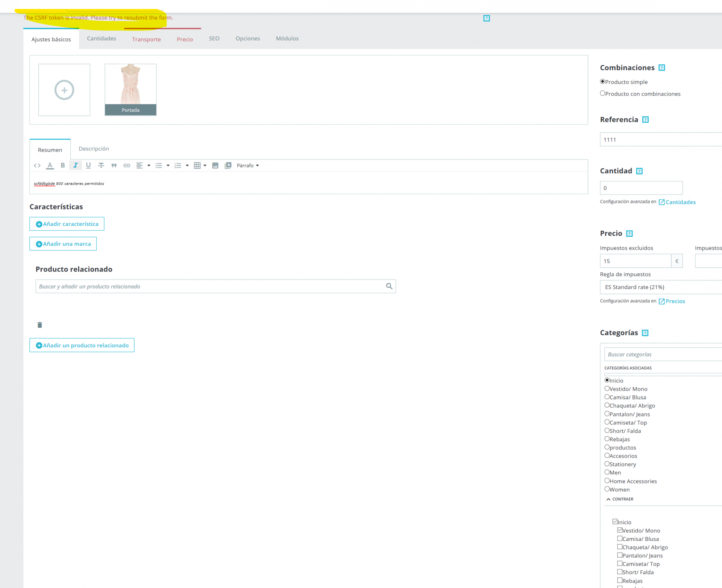Click the blockquote icon

tap(114, 166)
